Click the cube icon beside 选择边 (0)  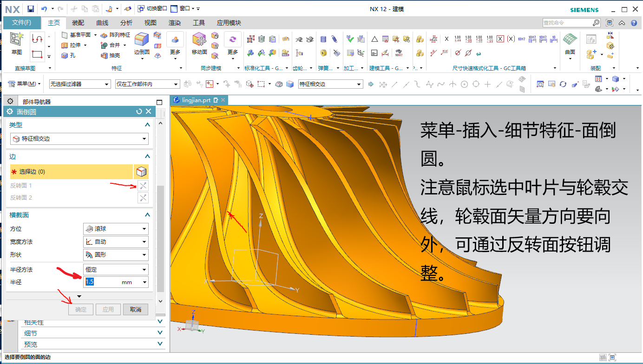(x=142, y=172)
